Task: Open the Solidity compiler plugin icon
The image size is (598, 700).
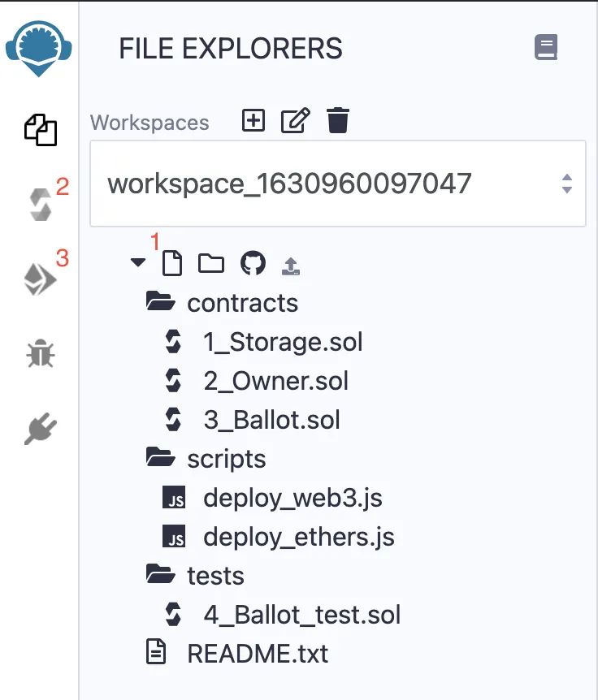Action: (x=41, y=205)
